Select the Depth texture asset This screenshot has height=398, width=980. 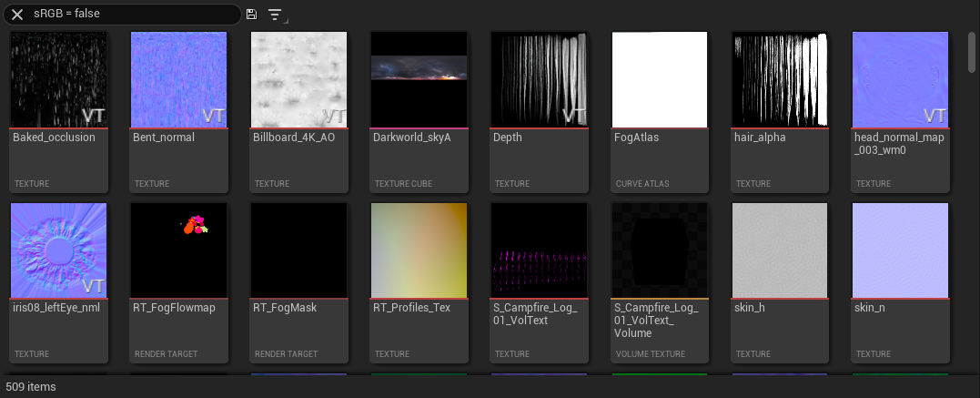(x=540, y=80)
